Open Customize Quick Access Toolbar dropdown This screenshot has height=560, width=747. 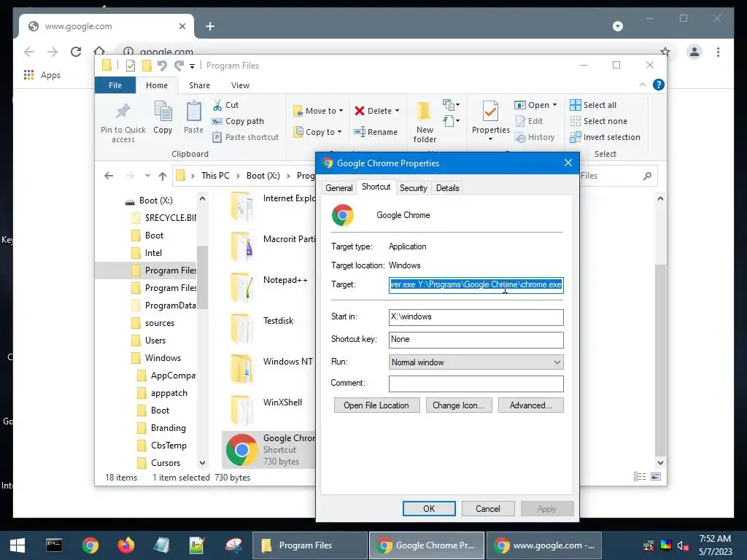[192, 66]
